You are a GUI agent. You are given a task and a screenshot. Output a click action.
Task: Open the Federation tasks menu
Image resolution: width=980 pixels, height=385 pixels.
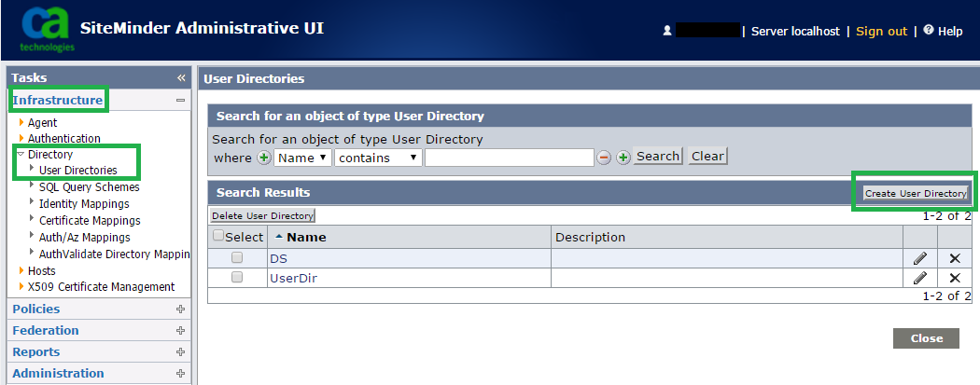click(x=46, y=330)
